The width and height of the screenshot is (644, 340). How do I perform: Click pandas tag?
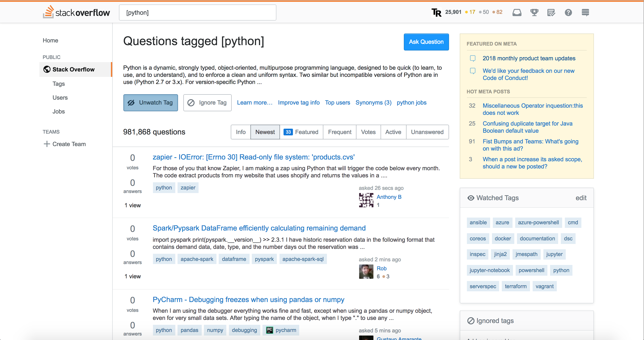tap(189, 330)
